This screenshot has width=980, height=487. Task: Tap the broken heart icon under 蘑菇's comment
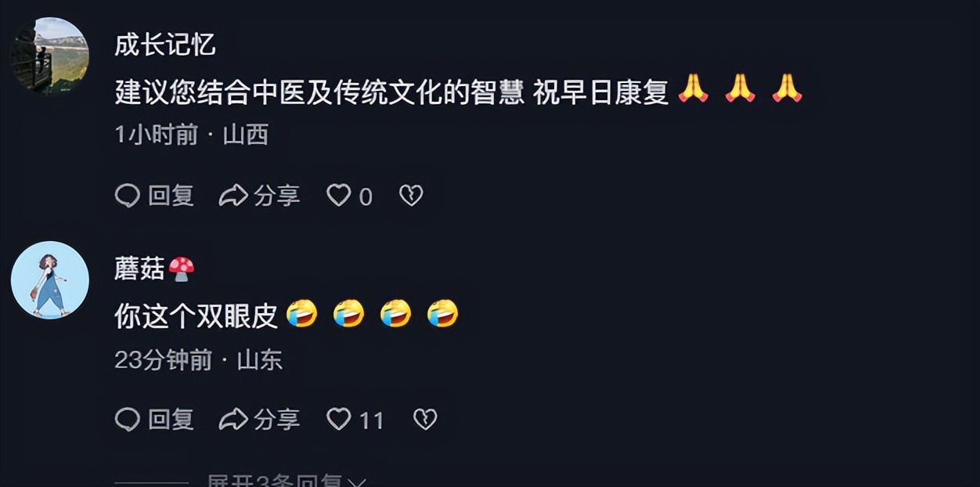click(x=424, y=420)
